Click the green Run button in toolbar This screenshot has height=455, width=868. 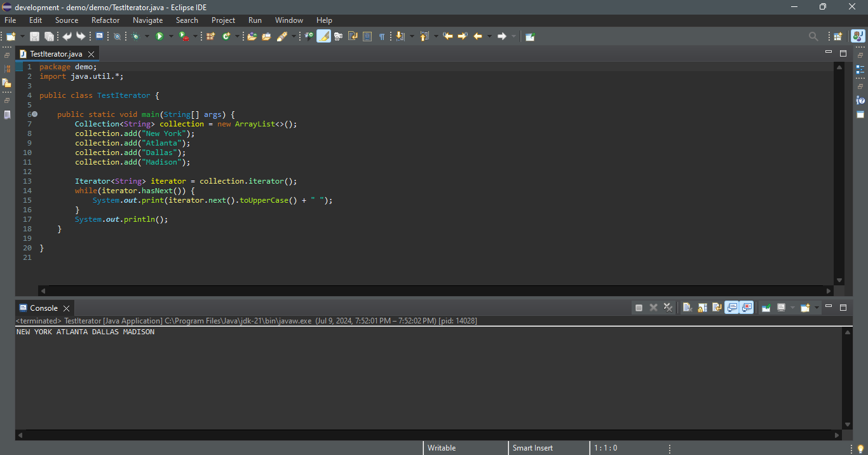[159, 37]
